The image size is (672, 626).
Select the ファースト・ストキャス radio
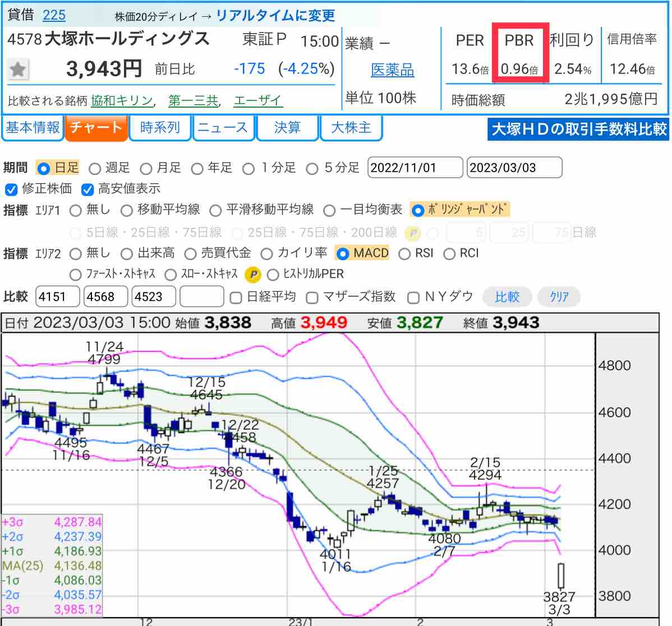(x=75, y=275)
